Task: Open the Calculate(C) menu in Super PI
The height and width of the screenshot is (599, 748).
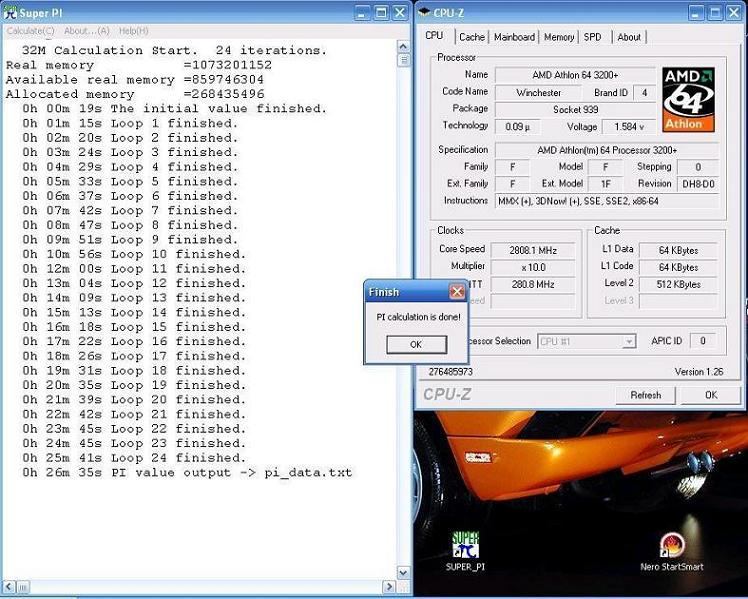Action: coord(31,31)
